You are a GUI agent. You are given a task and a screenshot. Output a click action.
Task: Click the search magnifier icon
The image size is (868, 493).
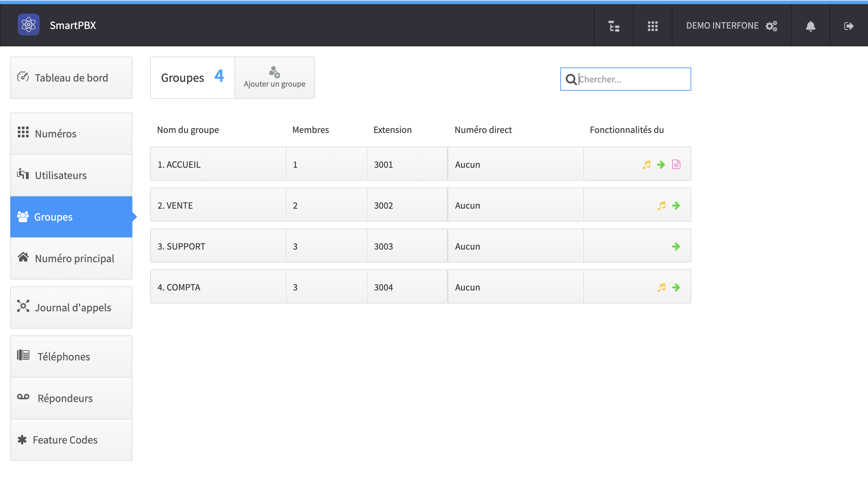point(571,79)
